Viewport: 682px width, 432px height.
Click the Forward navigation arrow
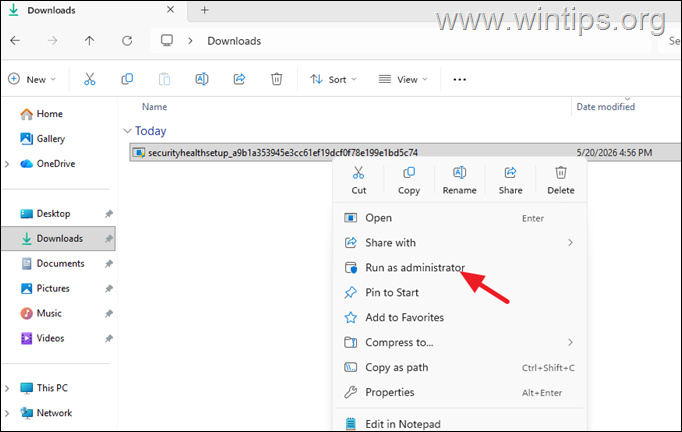pyautogui.click(x=52, y=41)
